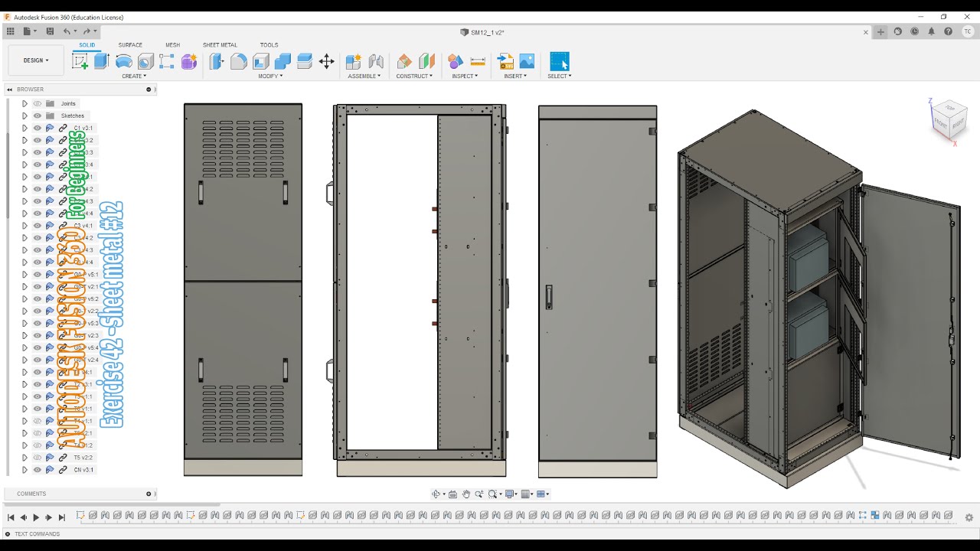Activate the Select tool
Image resolution: width=980 pixels, height=551 pixels.
(560, 61)
